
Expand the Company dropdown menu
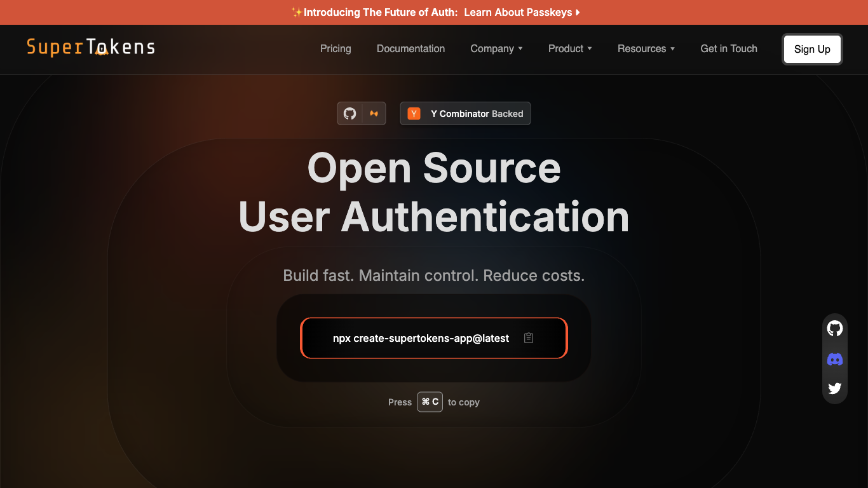tap(496, 49)
